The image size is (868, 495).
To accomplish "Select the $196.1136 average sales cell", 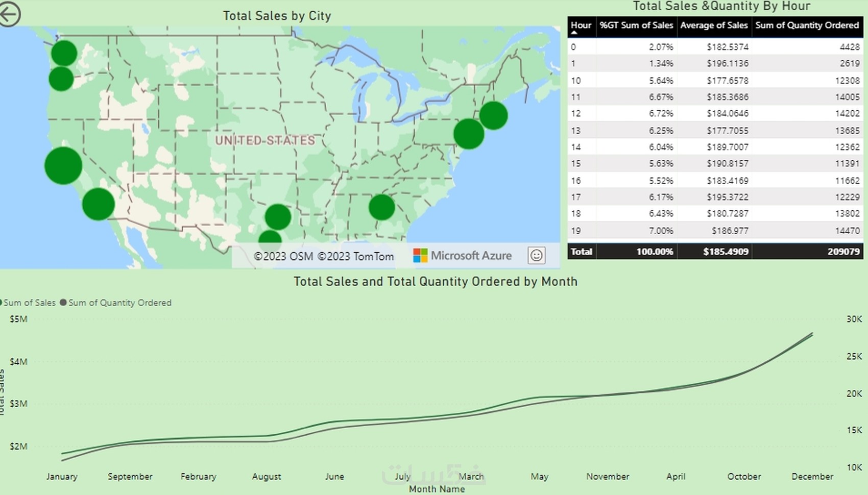I will [x=728, y=63].
